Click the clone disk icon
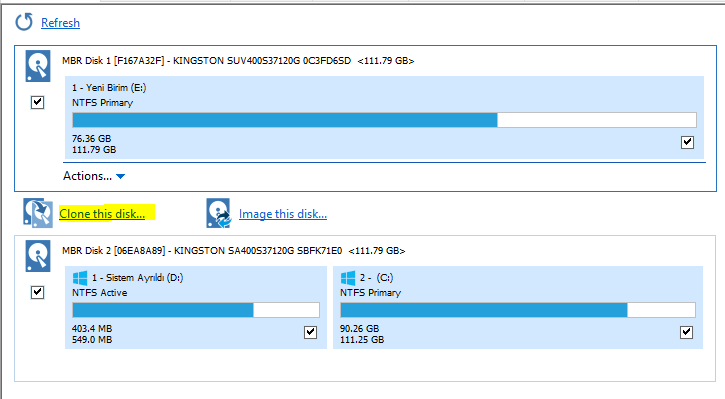This screenshot has height=399, width=725. pos(38,213)
